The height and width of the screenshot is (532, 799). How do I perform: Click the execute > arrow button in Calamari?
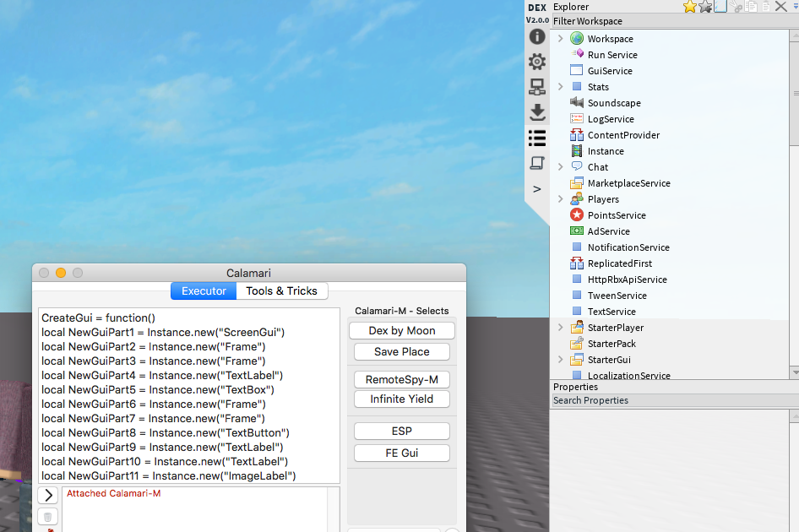point(48,496)
